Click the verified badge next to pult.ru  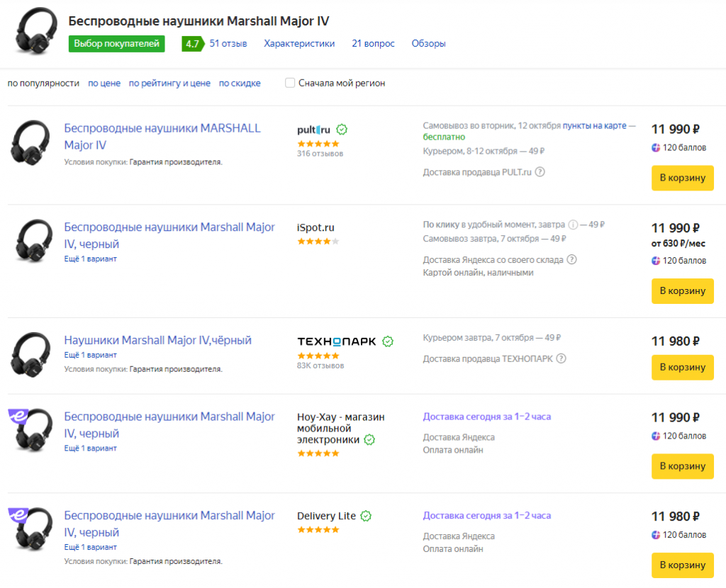tap(342, 130)
